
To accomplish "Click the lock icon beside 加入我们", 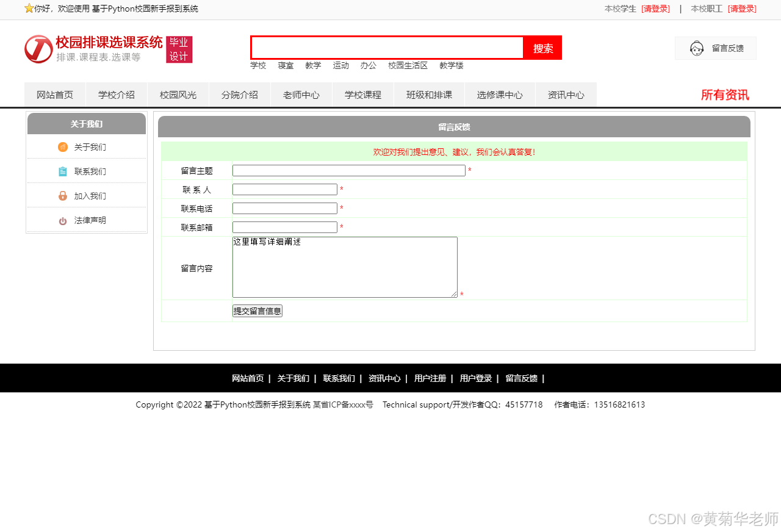I will (63, 196).
